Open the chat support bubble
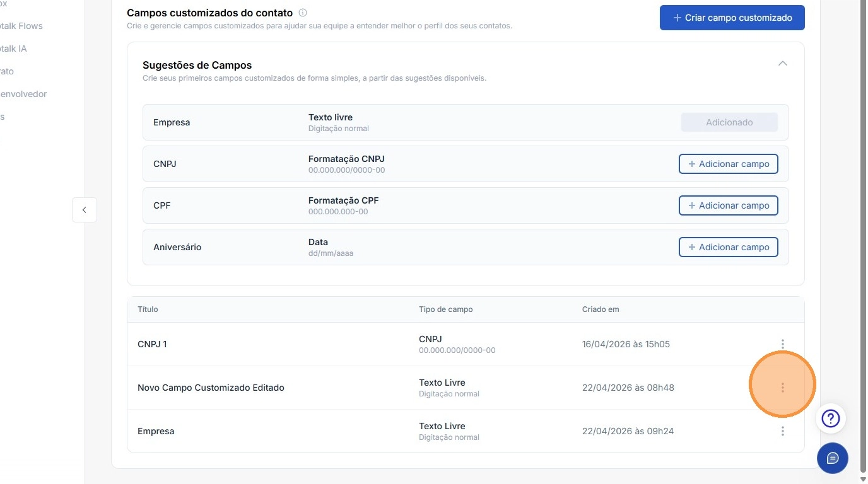This screenshot has height=484, width=868. 832,458
